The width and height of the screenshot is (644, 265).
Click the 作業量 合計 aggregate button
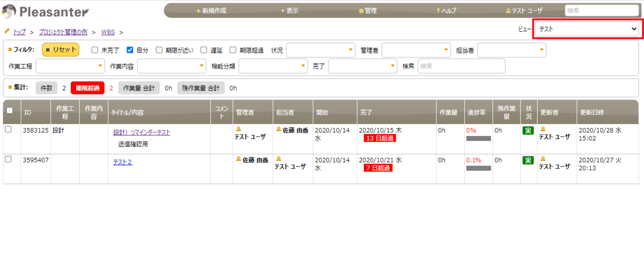point(139,88)
